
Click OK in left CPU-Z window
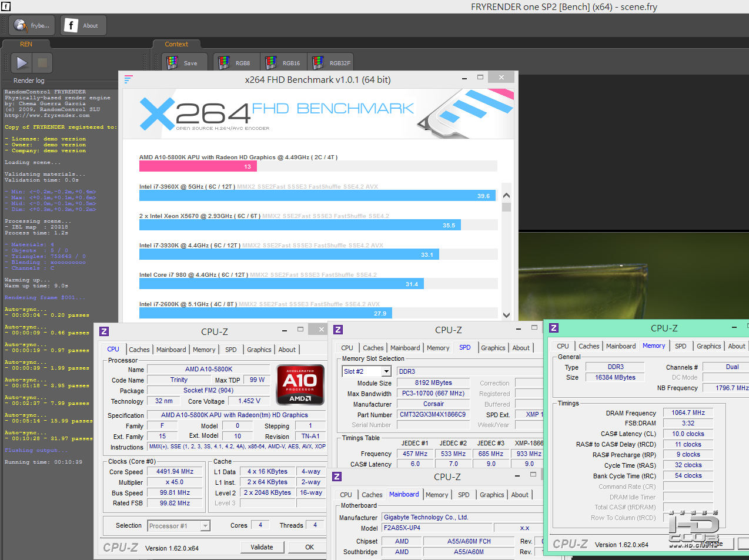pyautogui.click(x=309, y=547)
